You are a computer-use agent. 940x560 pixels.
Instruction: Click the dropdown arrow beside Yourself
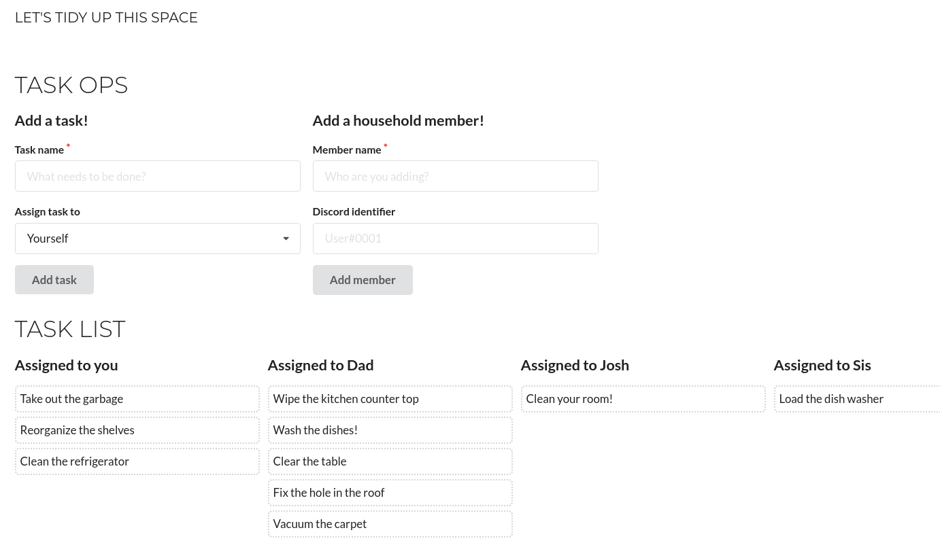(x=286, y=239)
